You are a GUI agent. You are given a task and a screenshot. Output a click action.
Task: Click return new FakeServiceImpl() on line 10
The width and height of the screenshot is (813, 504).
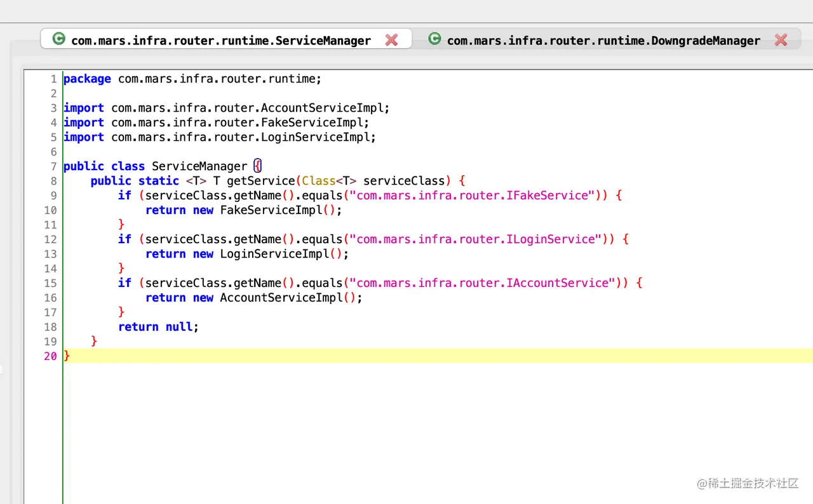coord(244,211)
